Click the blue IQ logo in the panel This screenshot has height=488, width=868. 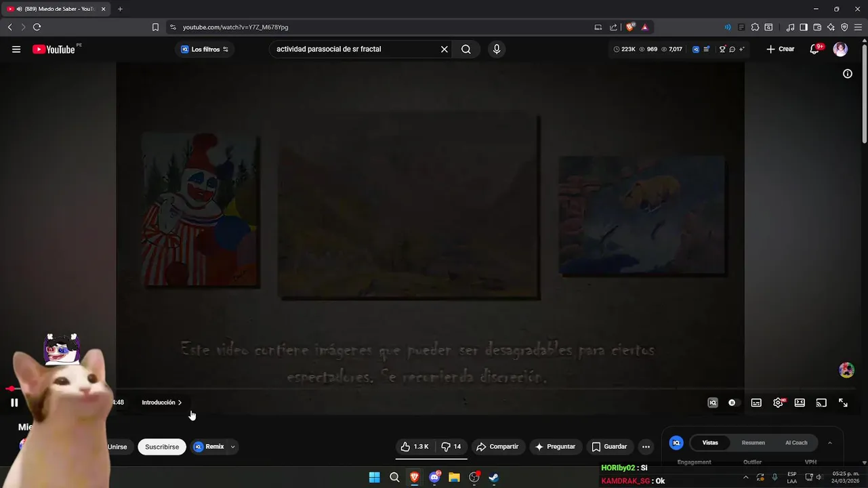click(676, 443)
